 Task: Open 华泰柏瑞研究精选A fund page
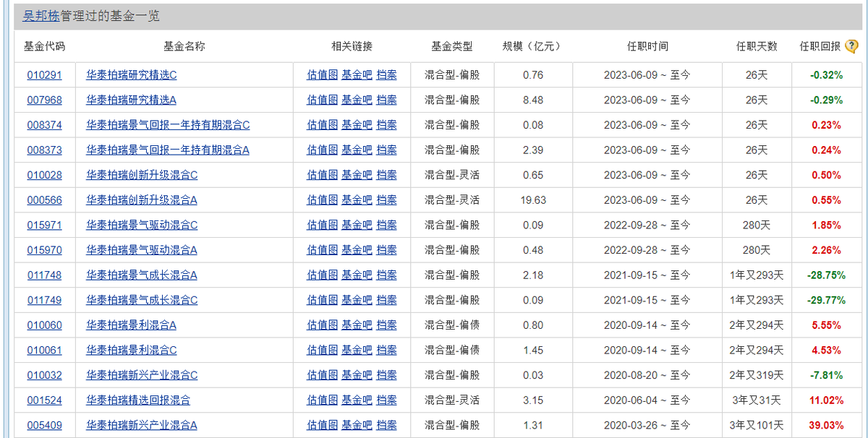(x=131, y=100)
